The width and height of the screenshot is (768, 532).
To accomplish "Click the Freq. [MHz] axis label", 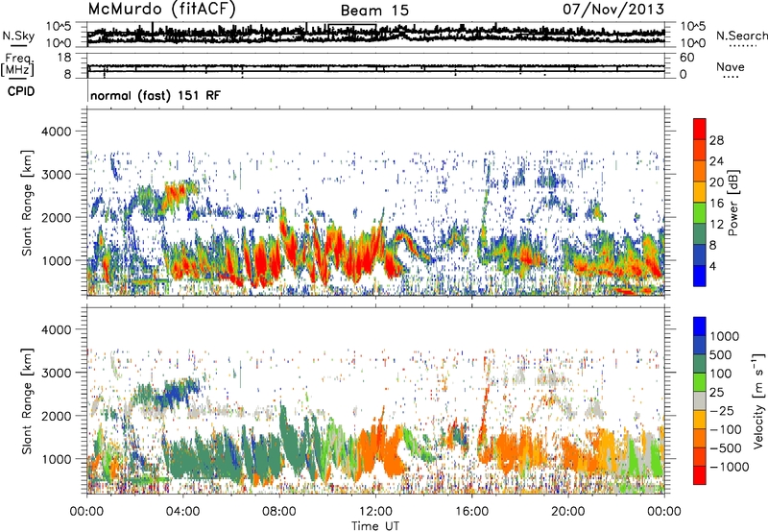I will pos(17,65).
